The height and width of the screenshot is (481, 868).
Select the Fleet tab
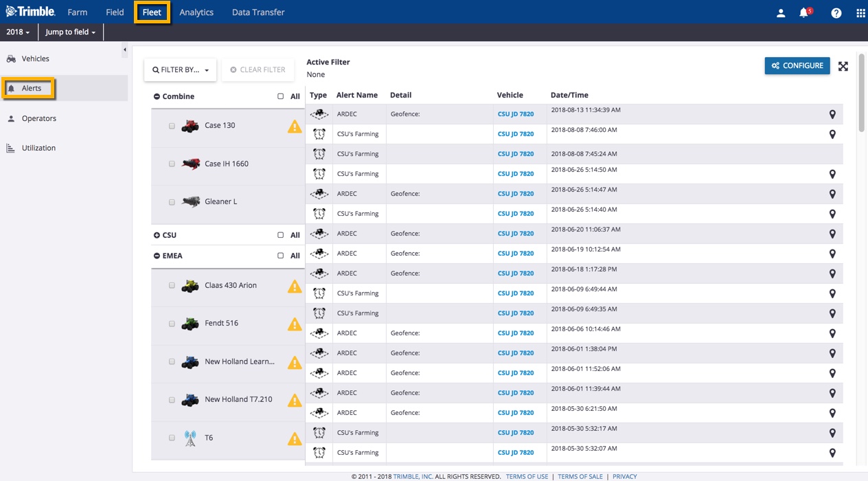coord(152,12)
